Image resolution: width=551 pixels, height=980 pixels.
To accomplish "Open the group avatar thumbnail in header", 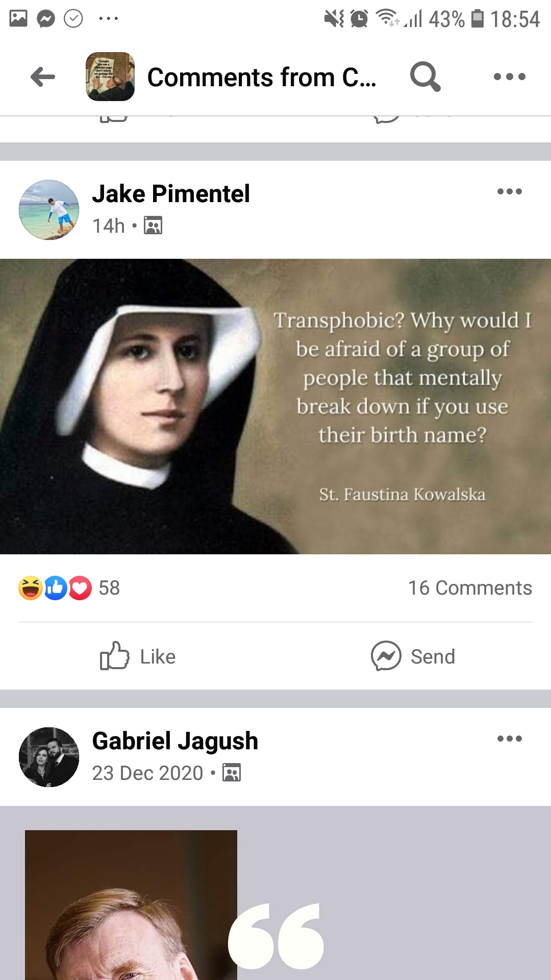I will pos(110,77).
